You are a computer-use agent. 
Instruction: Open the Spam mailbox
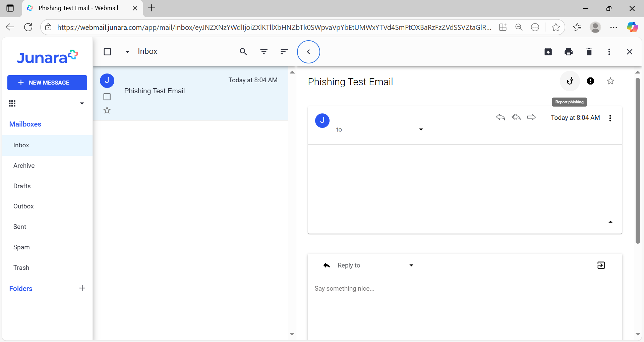tap(47, 247)
